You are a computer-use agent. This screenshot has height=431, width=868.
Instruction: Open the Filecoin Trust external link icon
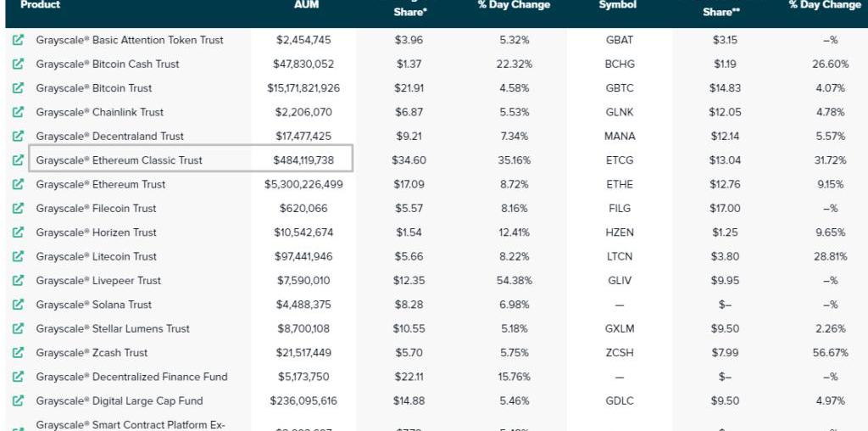pos(19,208)
